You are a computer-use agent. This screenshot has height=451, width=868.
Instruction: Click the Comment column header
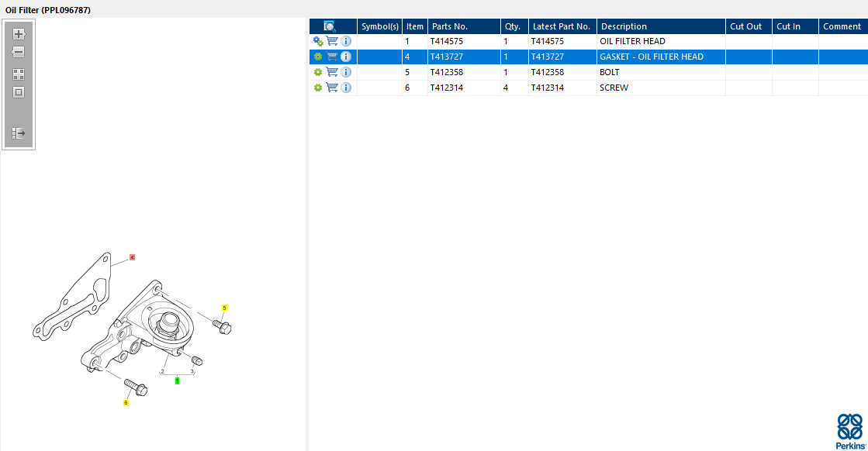pyautogui.click(x=843, y=26)
